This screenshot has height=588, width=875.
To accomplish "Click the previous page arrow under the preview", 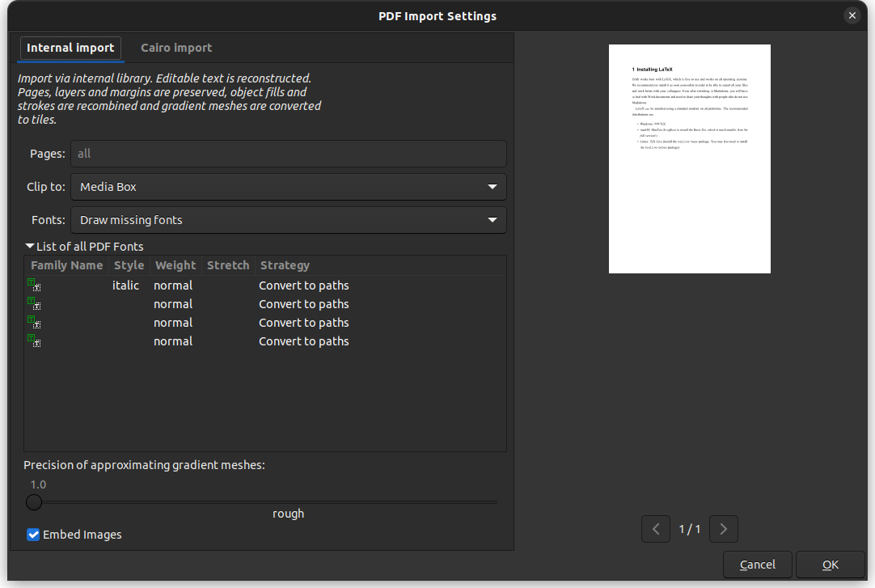I will coord(656,528).
